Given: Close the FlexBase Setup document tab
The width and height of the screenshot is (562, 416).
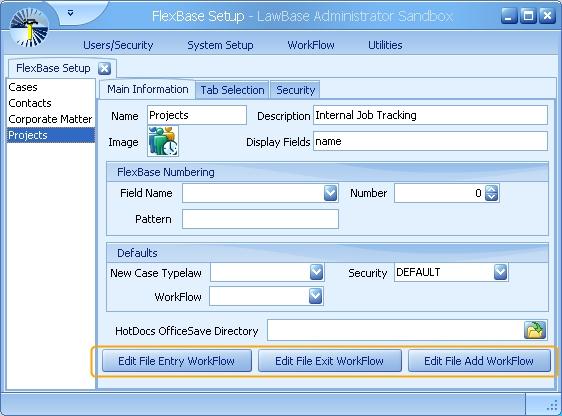Looking at the screenshot, I should [x=105, y=68].
